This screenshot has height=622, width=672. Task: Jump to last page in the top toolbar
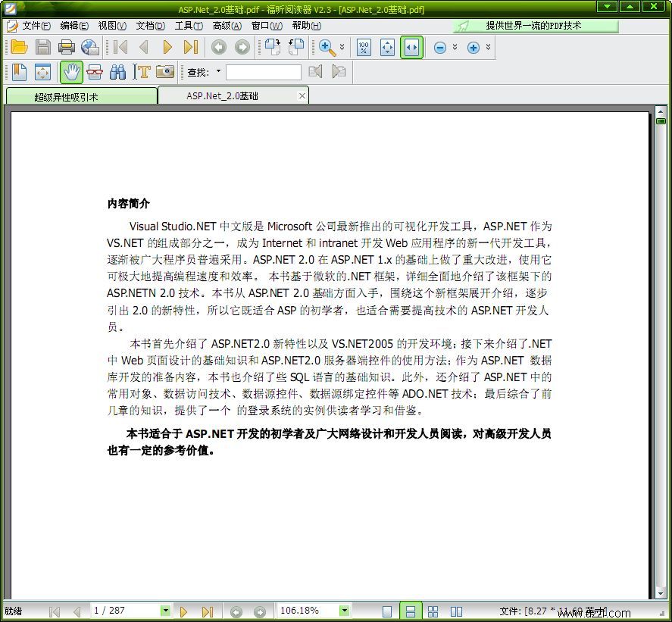pyautogui.click(x=191, y=47)
